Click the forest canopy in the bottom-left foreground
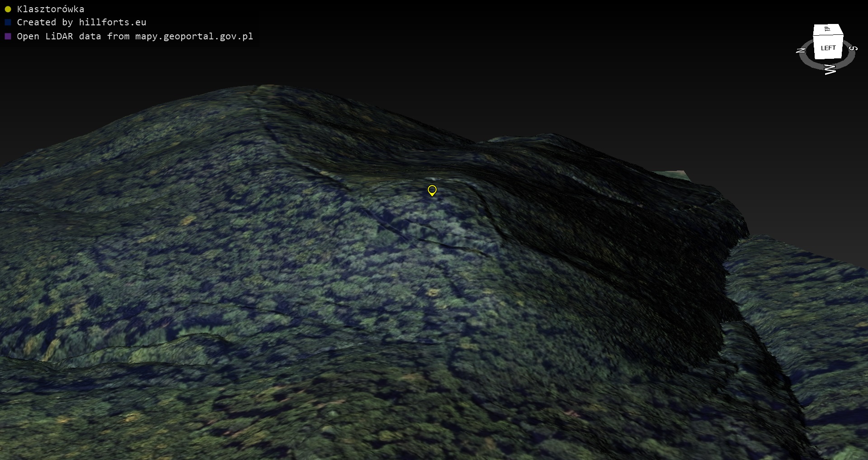 (x=90, y=407)
